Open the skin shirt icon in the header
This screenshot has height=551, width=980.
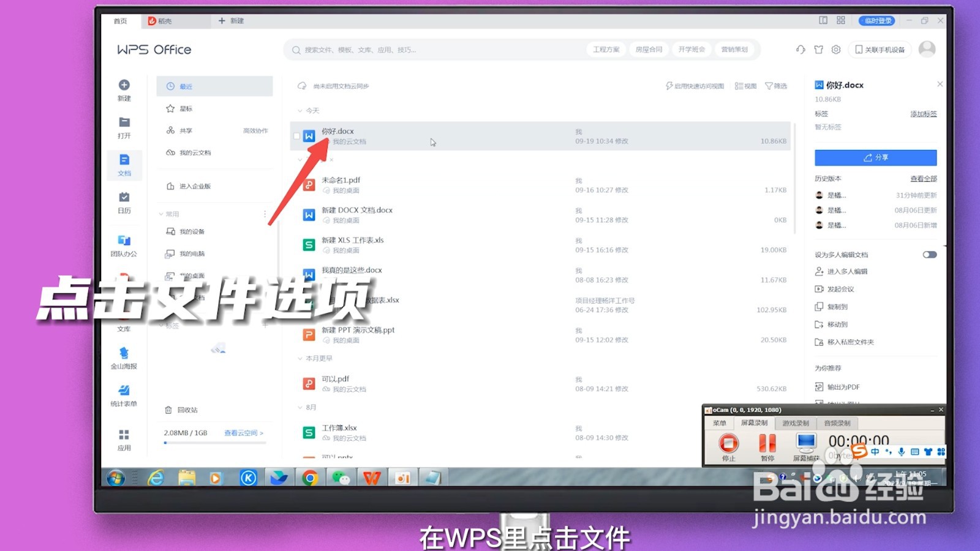tap(818, 50)
